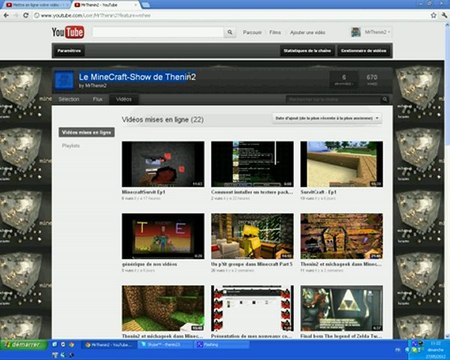Open the Final boss Legend of Zelda thumbnail
The image size is (450, 360).
(341, 308)
